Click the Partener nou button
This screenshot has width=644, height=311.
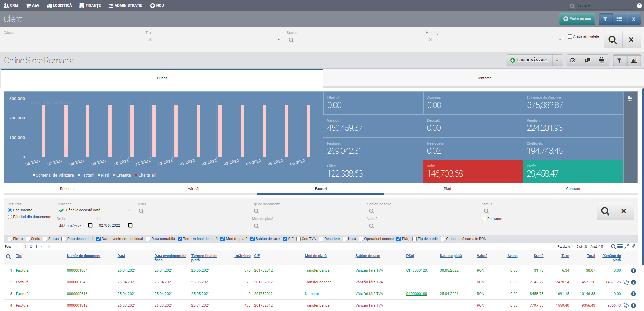pos(577,19)
